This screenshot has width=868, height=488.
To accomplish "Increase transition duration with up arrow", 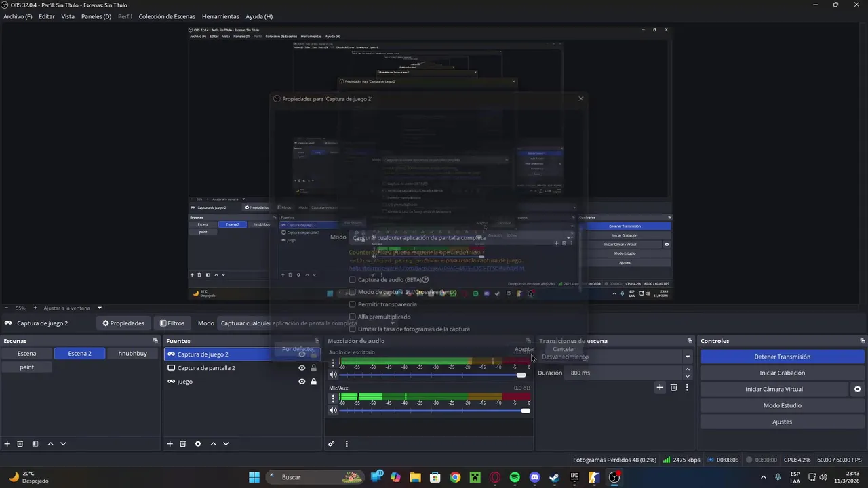I will click(688, 369).
